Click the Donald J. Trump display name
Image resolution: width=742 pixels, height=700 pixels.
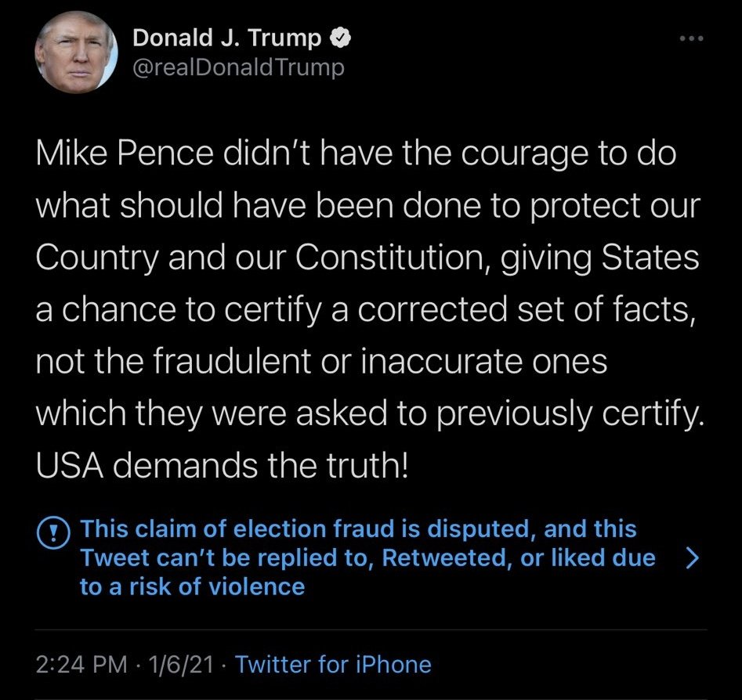click(x=228, y=38)
